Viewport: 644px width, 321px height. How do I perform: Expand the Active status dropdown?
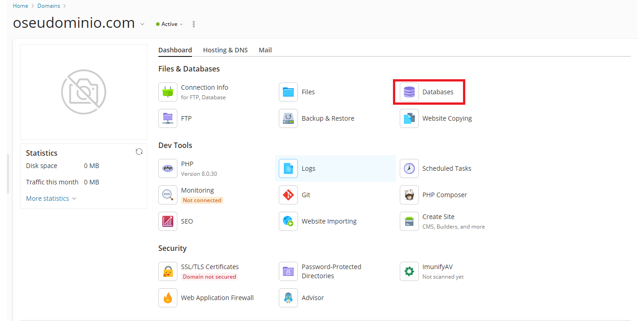coord(170,24)
